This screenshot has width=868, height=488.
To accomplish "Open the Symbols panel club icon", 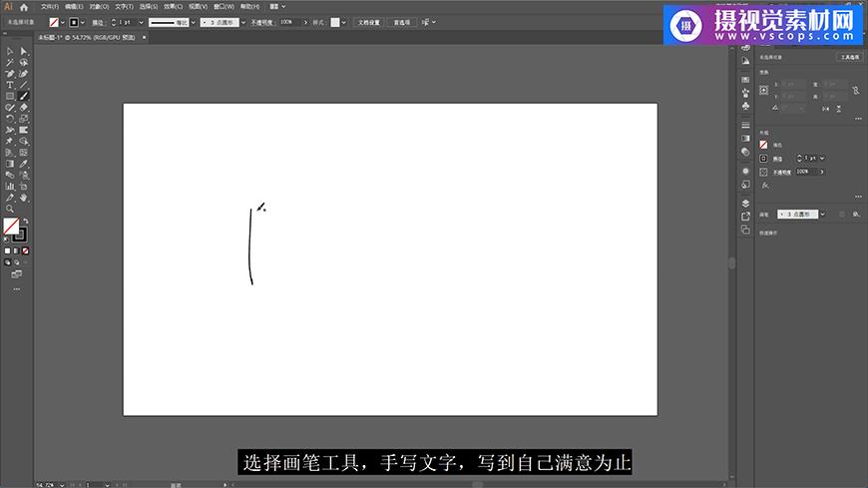I will (x=745, y=106).
